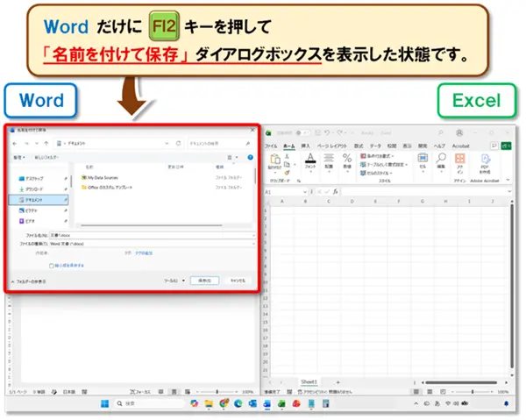Screen dimensions: 526x420
Task: Click Windows Start button on taskbar
Action: (105, 403)
